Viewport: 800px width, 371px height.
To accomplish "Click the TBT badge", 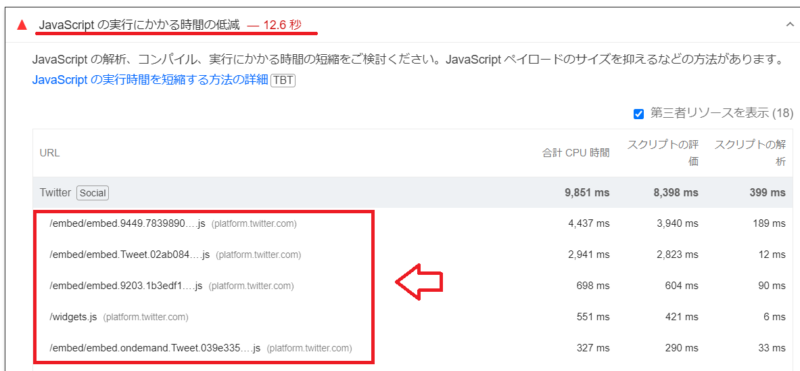I will [x=283, y=81].
